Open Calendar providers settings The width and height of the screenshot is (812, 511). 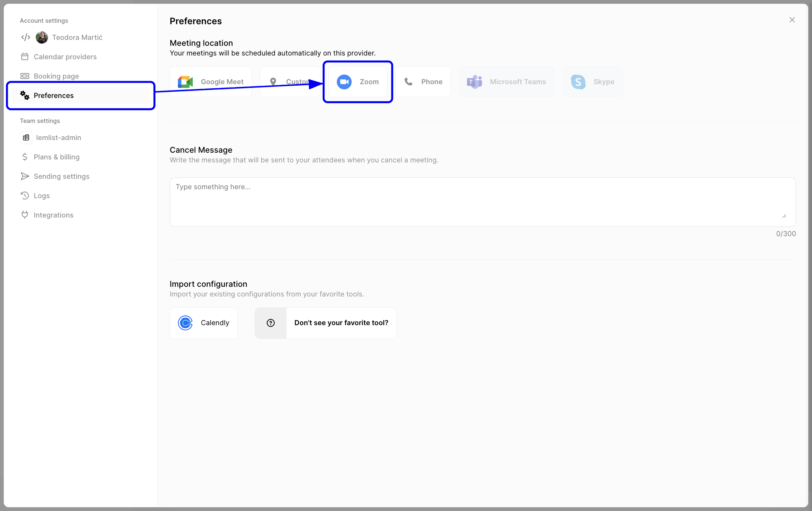click(x=65, y=57)
